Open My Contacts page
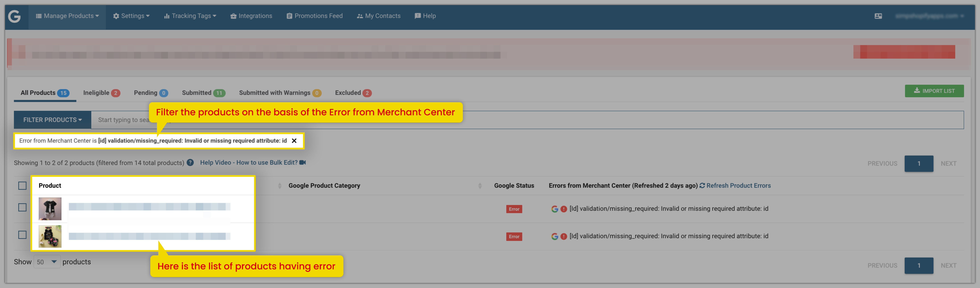980x288 pixels. pos(379,16)
